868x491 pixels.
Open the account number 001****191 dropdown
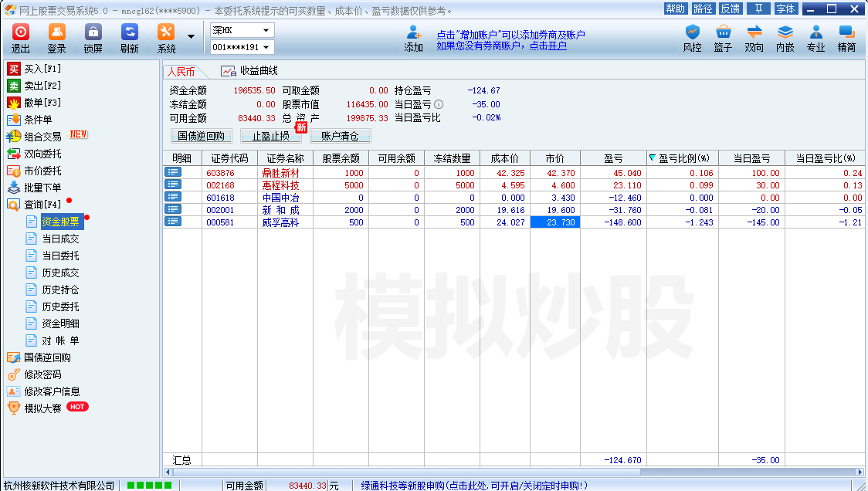click(x=266, y=47)
